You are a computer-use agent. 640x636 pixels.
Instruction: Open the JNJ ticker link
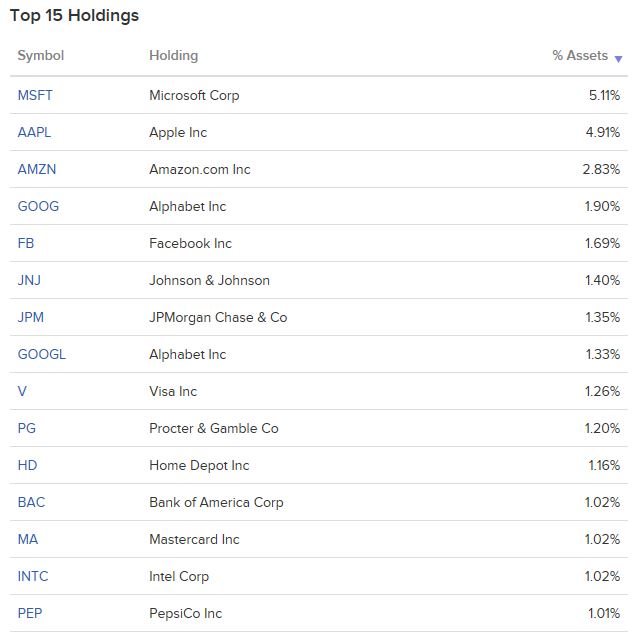click(x=29, y=280)
